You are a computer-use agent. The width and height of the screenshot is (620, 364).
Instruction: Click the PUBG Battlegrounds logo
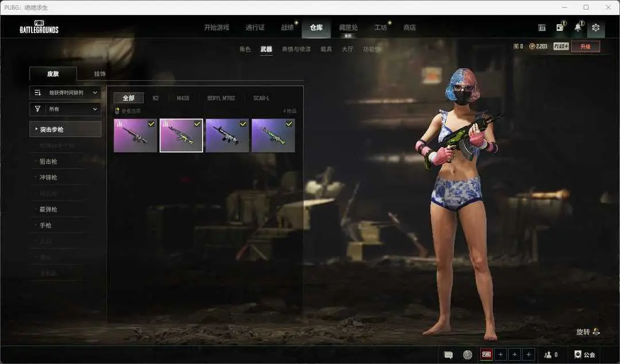click(x=39, y=27)
